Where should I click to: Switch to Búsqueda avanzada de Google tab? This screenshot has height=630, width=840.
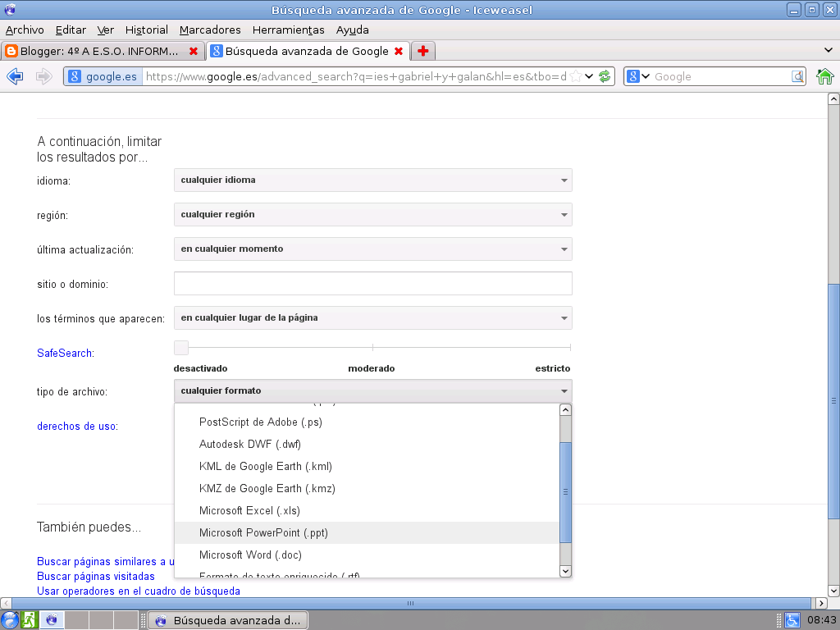pyautogui.click(x=308, y=51)
